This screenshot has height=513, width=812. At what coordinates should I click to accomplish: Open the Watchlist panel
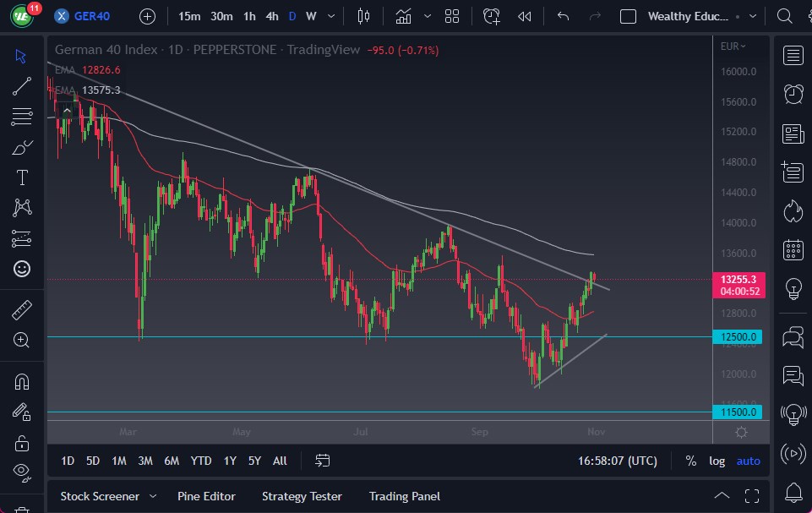pyautogui.click(x=793, y=56)
